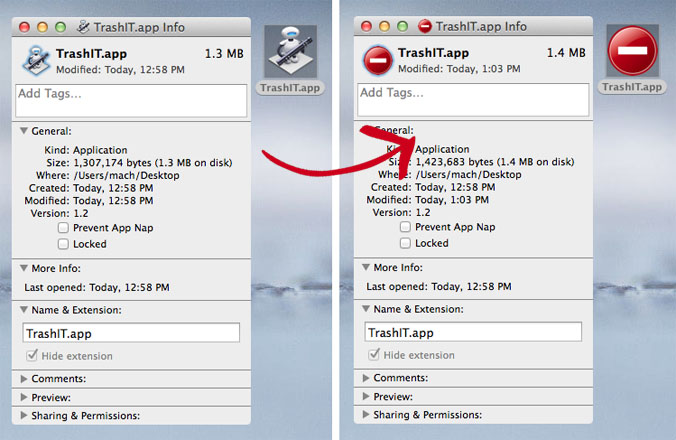
Task: Enable Prevent App Nap in the right window
Action: coord(405,227)
